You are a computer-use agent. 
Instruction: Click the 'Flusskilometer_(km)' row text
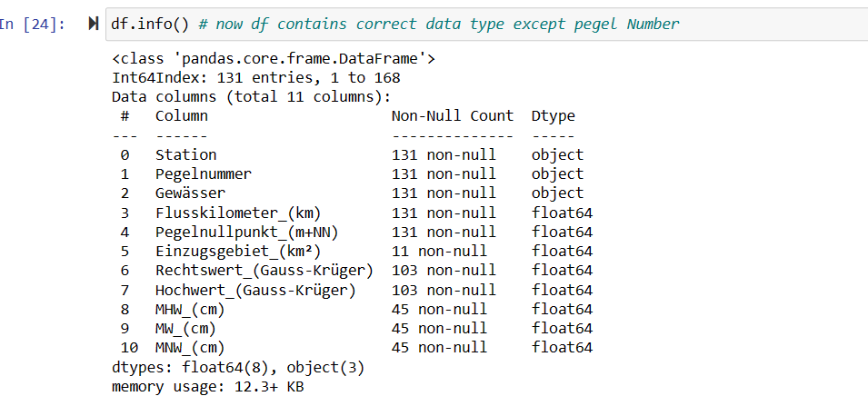coord(238,213)
